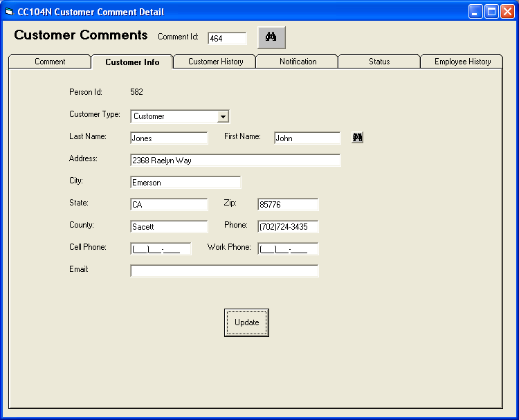Maximize the Customer Comment Detail window
The height and width of the screenshot is (420, 519).
(491, 12)
